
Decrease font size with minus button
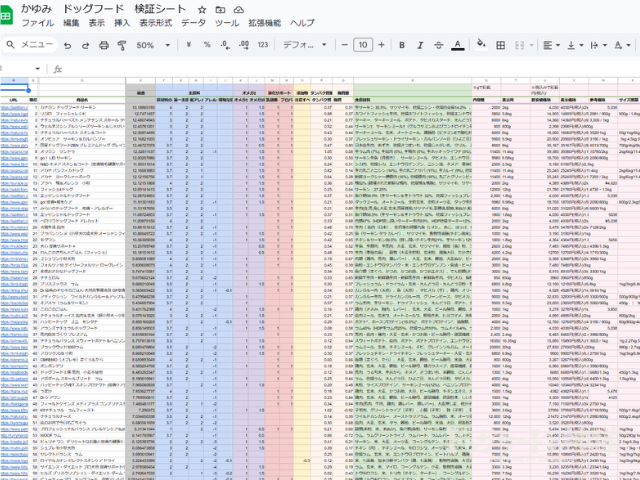(x=344, y=44)
